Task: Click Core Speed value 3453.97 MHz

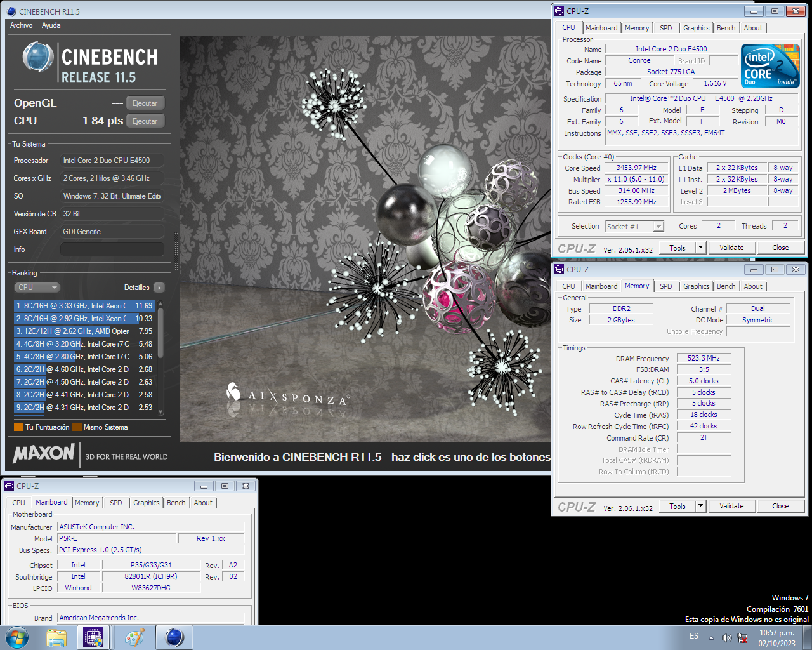Action: coord(636,168)
